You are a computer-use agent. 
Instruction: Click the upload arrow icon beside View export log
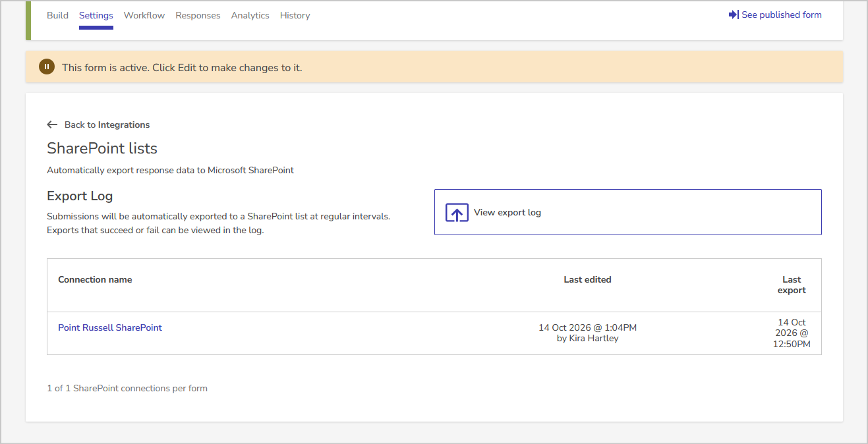(x=457, y=213)
